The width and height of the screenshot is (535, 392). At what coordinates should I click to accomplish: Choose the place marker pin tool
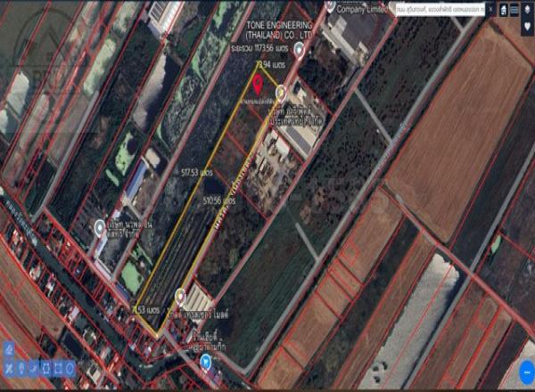[20, 367]
